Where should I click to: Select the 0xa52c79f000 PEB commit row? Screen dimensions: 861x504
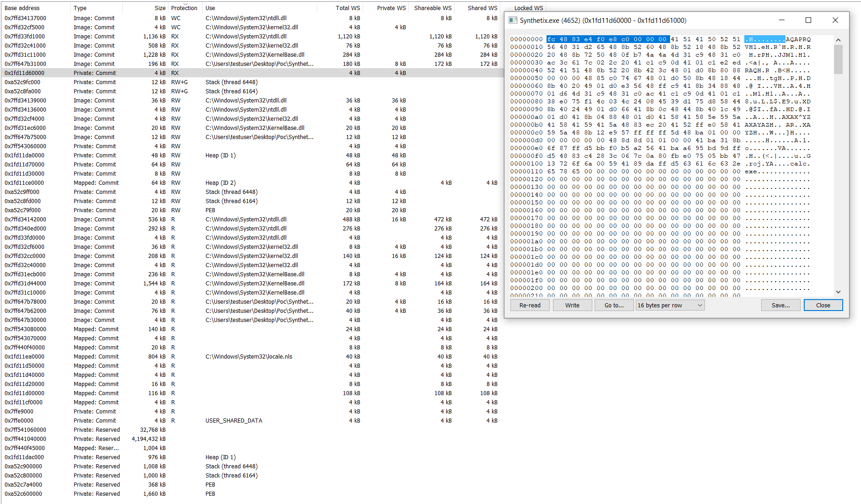252,210
